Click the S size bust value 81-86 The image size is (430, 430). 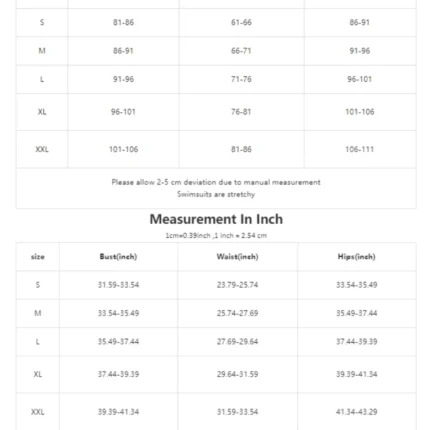(123, 22)
